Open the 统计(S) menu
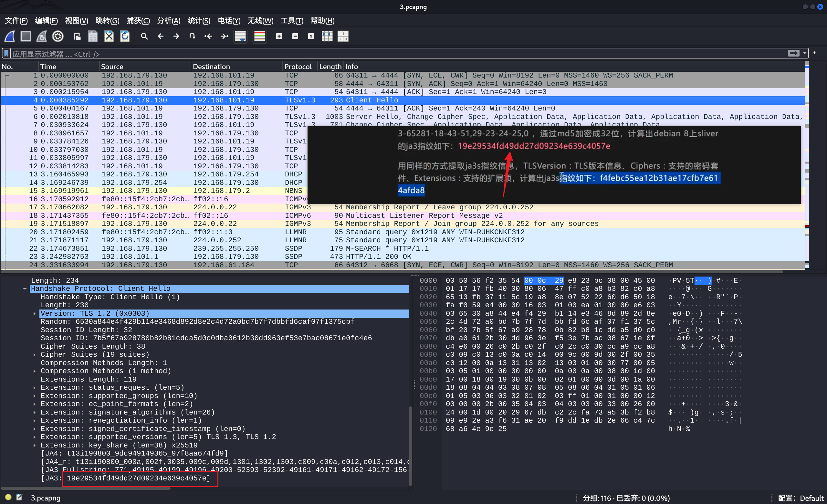This screenshot has height=504, width=827. click(x=199, y=21)
